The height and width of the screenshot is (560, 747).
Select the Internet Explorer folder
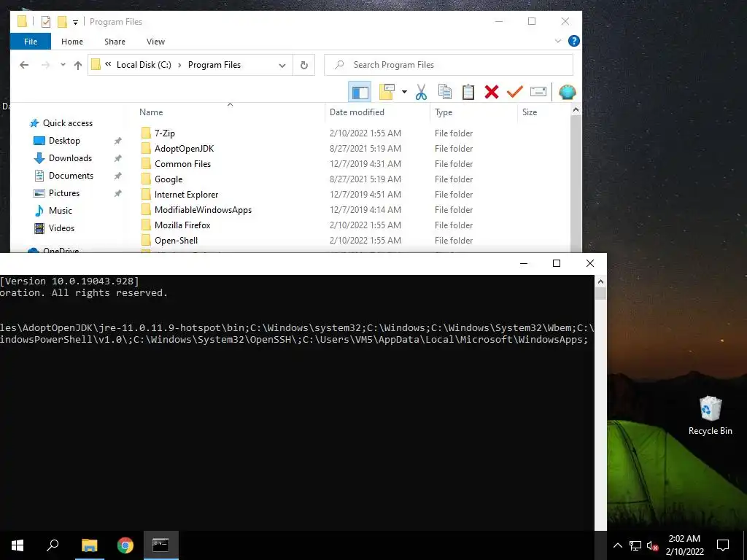point(186,194)
